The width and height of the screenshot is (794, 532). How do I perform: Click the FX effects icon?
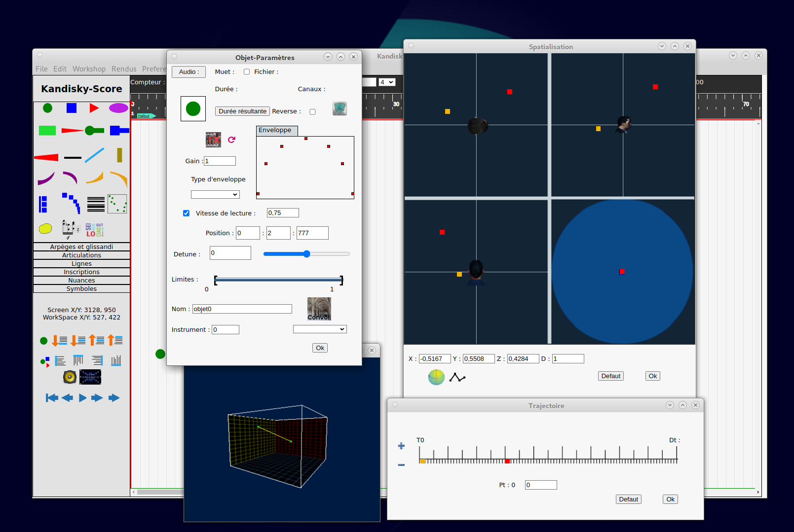[x=213, y=140]
